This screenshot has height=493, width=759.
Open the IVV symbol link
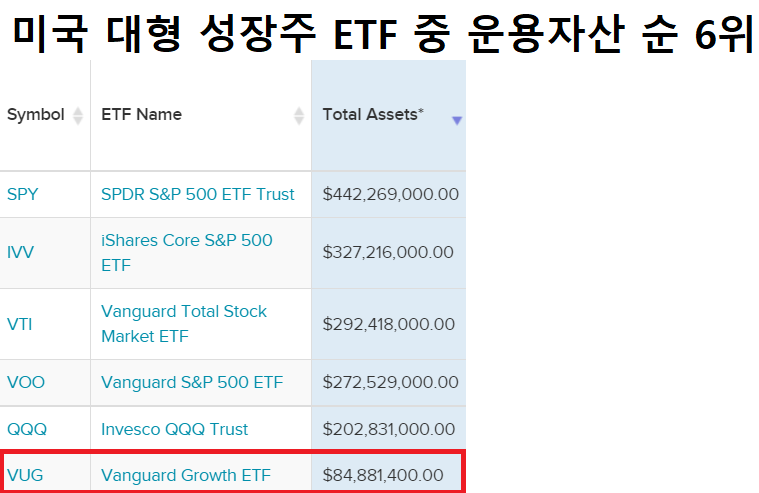coord(20,252)
